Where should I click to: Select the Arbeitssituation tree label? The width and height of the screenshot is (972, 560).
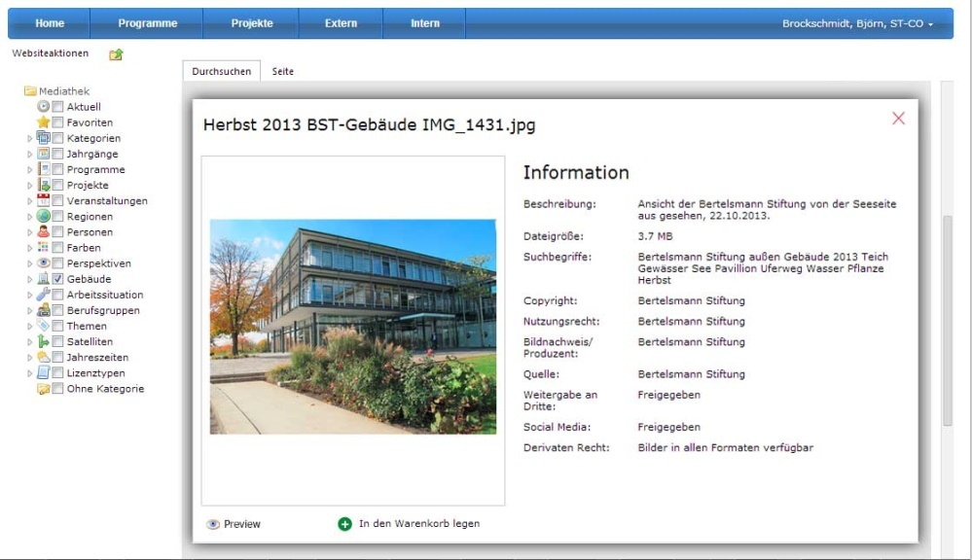(105, 295)
